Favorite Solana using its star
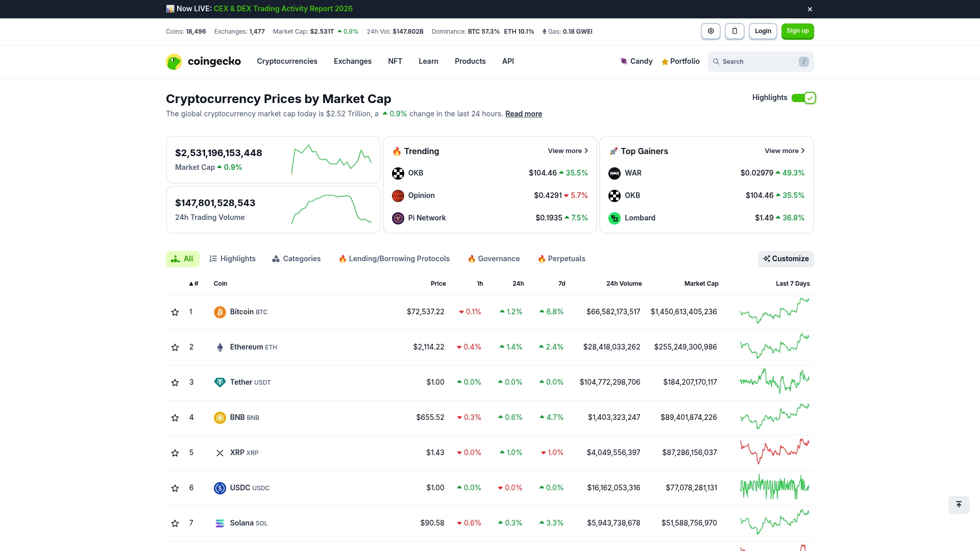This screenshot has width=980, height=551. tap(175, 523)
